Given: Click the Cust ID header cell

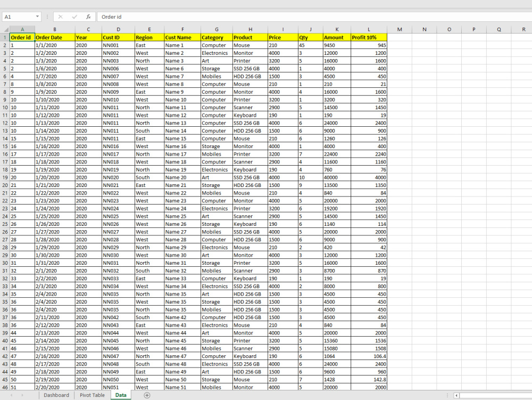Looking at the screenshot, I should (119, 37).
